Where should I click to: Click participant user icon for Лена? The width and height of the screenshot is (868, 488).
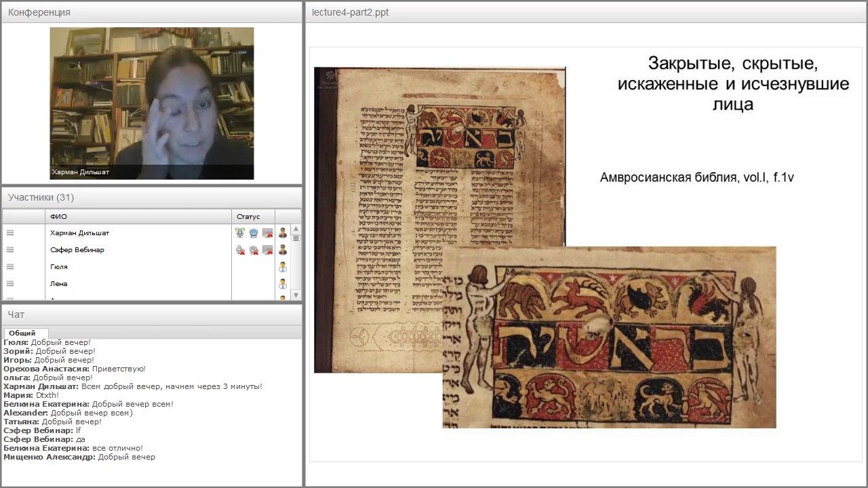283,283
